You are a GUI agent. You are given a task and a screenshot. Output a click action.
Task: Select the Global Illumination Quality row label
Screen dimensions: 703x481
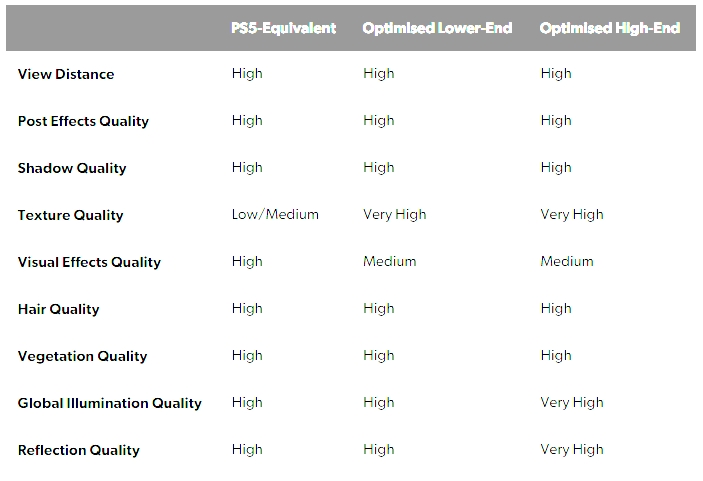click(x=110, y=403)
